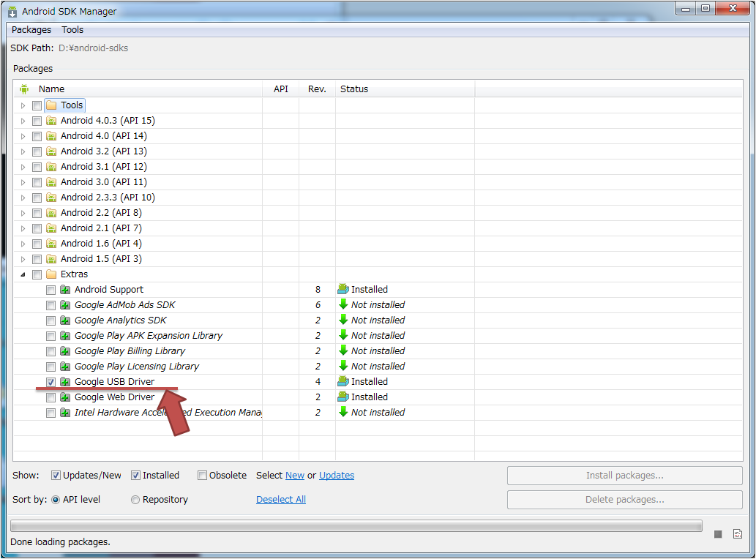Screen dimensions: 756x559
Task: Click the stop square icon in status bar
Action: coord(718,534)
